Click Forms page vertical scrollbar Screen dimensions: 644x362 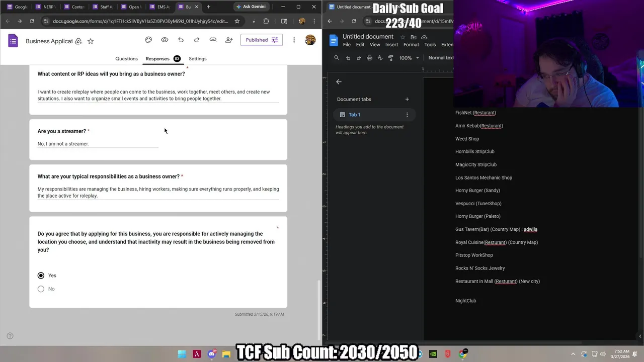[x=318, y=309]
